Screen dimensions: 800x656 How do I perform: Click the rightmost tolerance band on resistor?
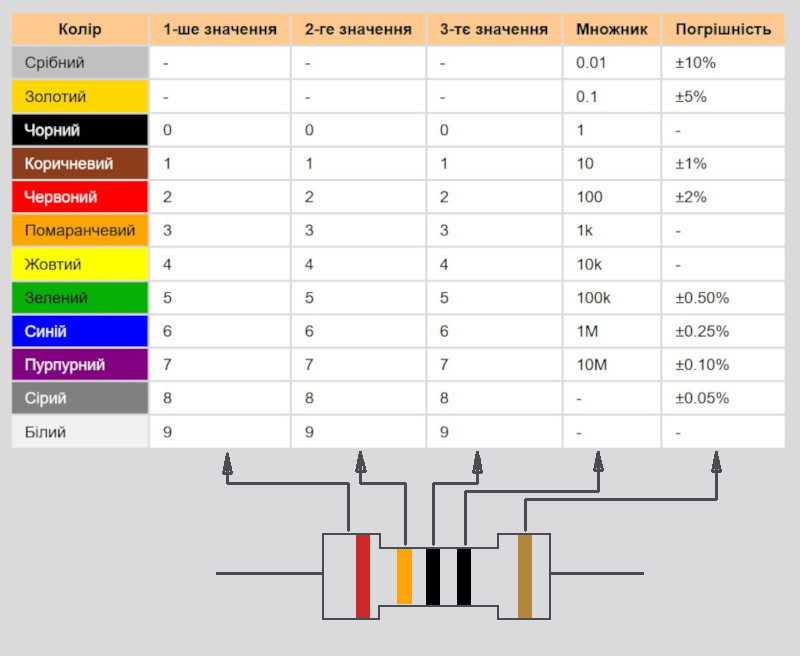[x=524, y=576]
